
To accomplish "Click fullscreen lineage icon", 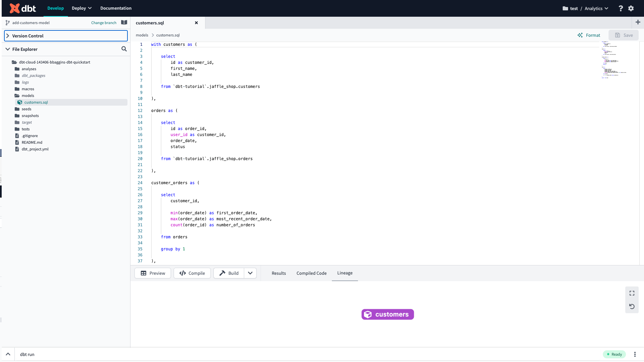I will (632, 293).
